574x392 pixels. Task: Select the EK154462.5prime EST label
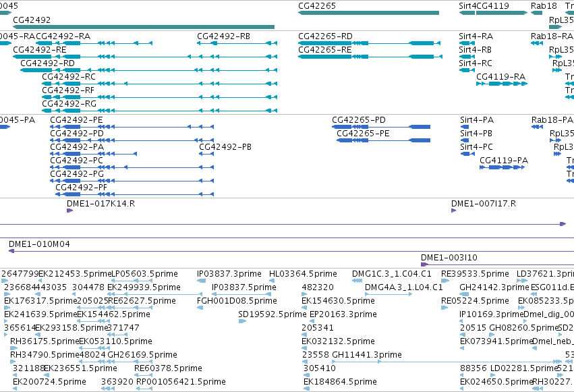[x=114, y=315]
